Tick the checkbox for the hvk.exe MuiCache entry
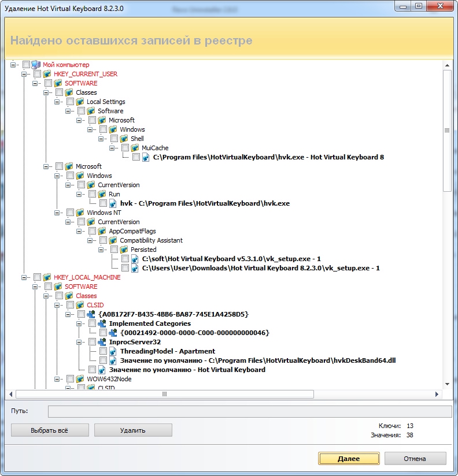 [x=136, y=157]
